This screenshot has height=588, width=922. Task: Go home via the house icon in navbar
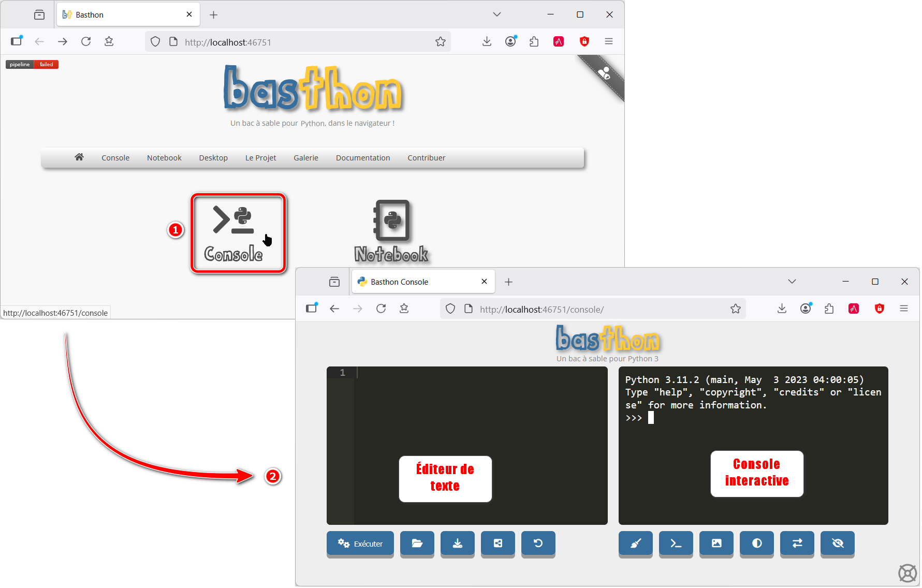coord(79,157)
